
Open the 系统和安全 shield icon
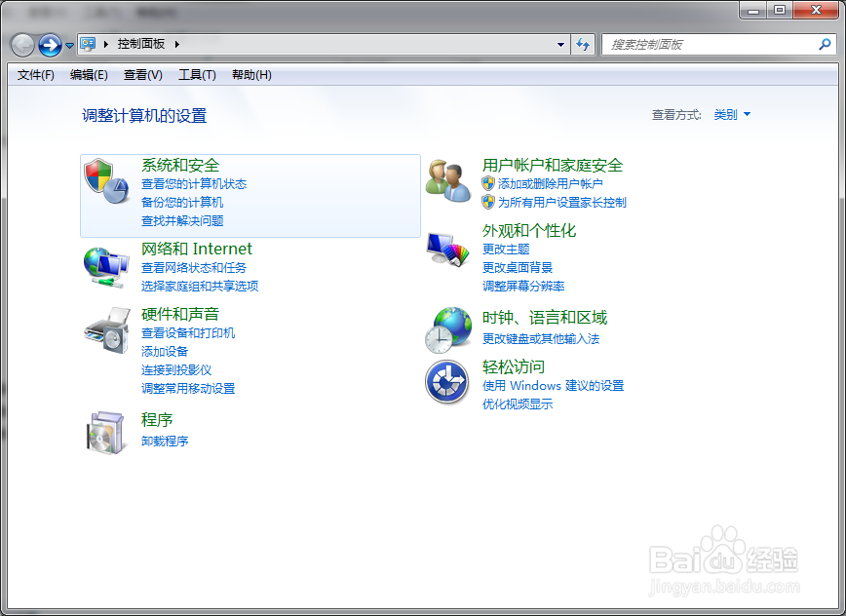(x=106, y=181)
